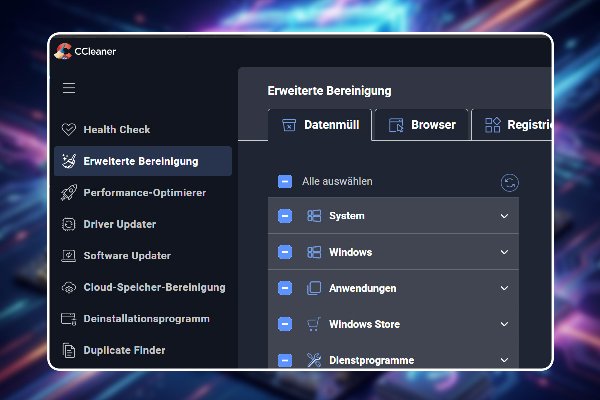Screen dimensions: 600x400
Task: Click the CCleaner logo icon
Action: tap(63, 51)
